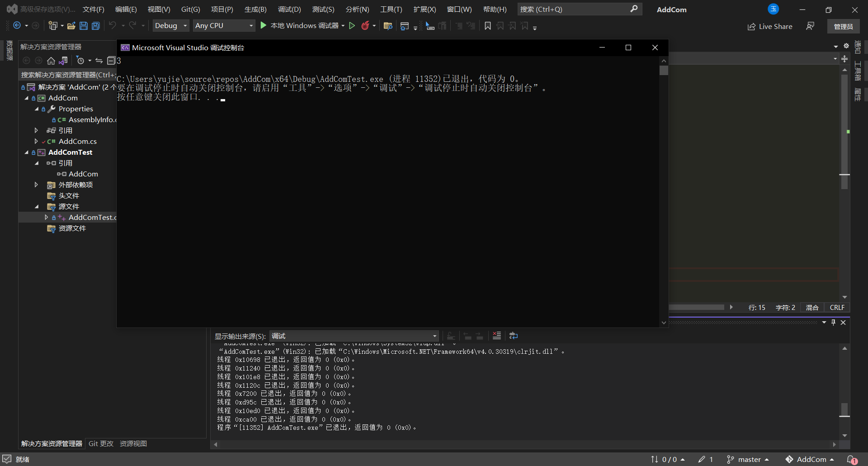Click the navigate backward arrow in toolbar
Image resolution: width=868 pixels, height=466 pixels.
[x=17, y=26]
